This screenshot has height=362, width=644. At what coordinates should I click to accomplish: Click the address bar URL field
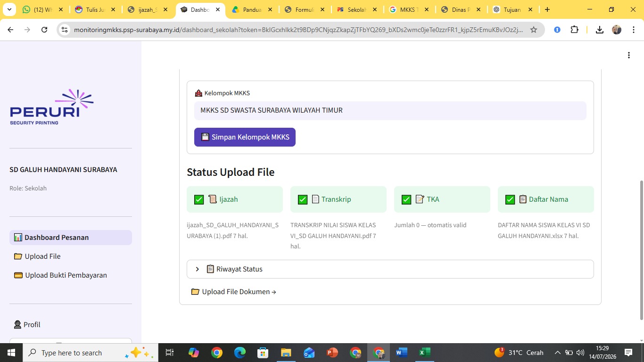[298, 30]
